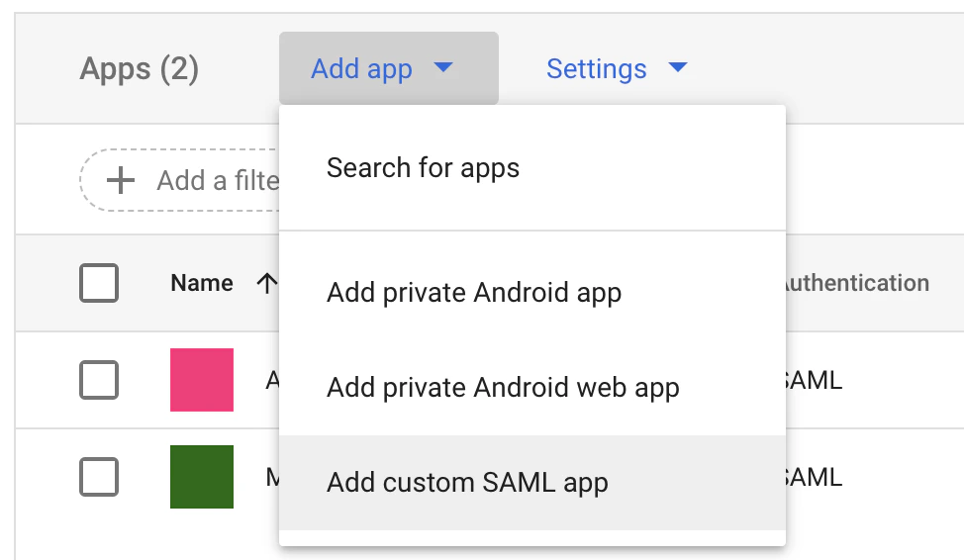964x560 pixels.
Task: Tick the select-all checkbox in header
Action: (x=99, y=283)
